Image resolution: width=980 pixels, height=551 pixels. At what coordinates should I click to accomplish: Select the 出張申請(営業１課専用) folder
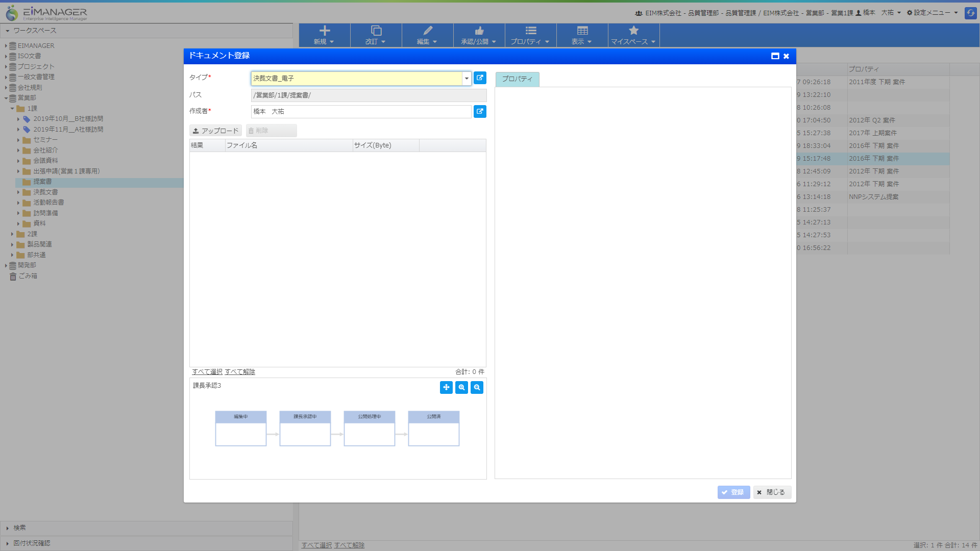click(x=66, y=171)
